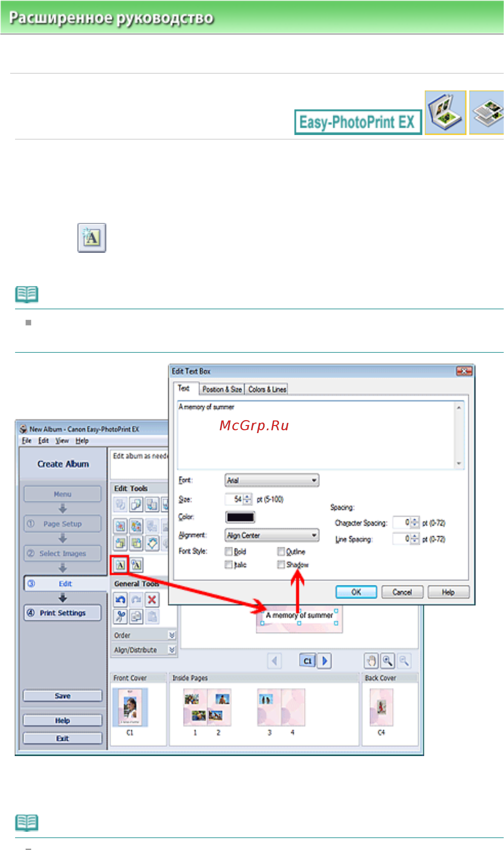Click the third Edit Tools icon in top row

[x=152, y=505]
